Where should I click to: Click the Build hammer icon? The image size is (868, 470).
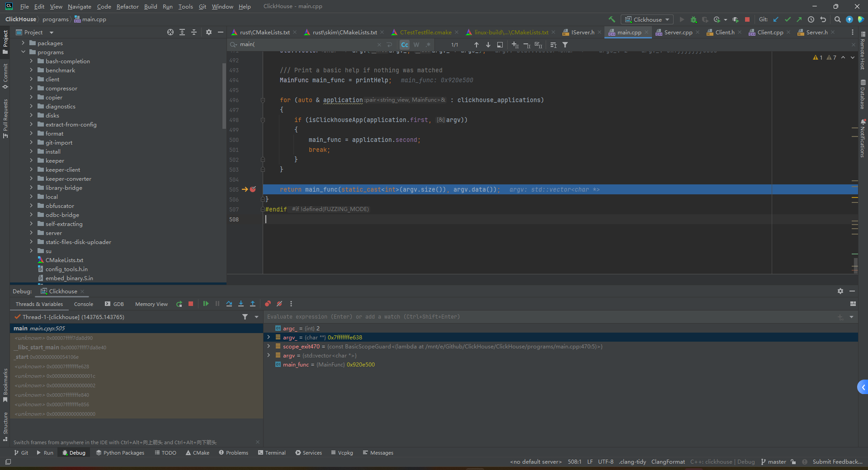pos(612,19)
